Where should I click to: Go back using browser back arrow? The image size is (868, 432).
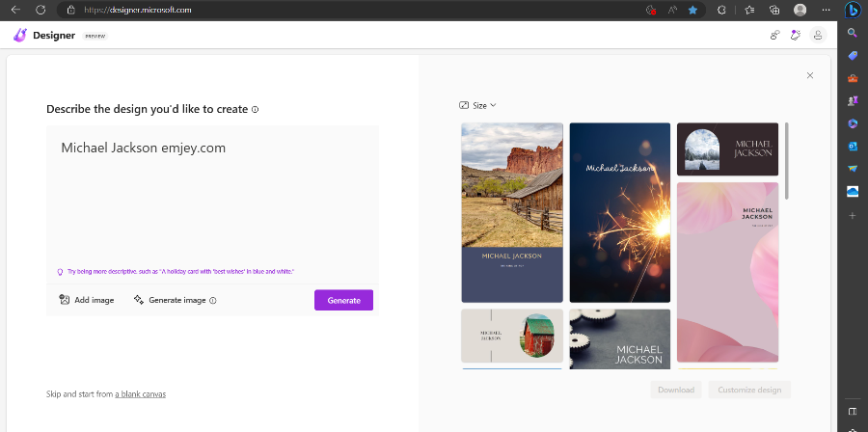pyautogui.click(x=15, y=10)
